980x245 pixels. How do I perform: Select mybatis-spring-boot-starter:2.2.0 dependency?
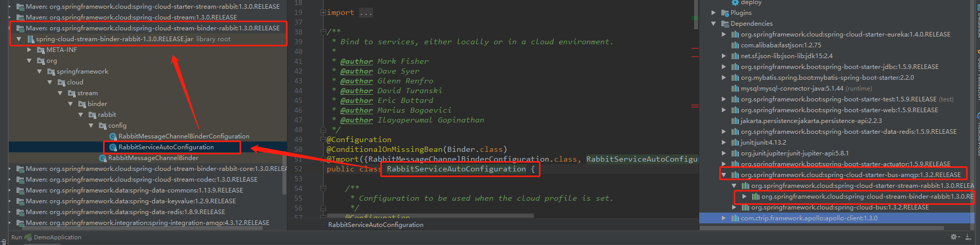(x=827, y=78)
